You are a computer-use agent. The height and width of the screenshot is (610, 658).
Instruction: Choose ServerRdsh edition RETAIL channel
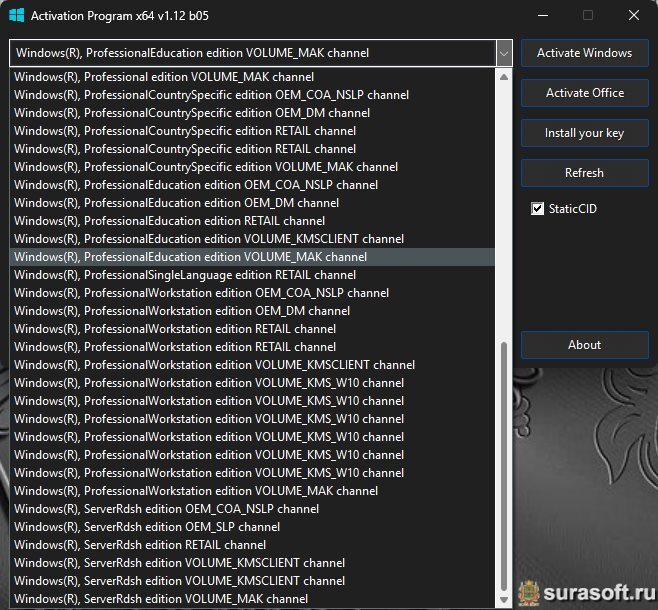click(x=252, y=545)
